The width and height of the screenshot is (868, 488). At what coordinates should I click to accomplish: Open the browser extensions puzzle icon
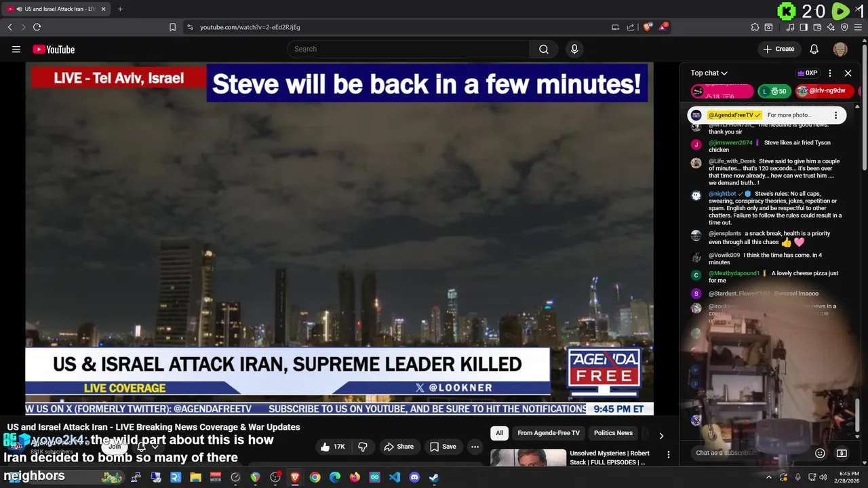click(755, 27)
